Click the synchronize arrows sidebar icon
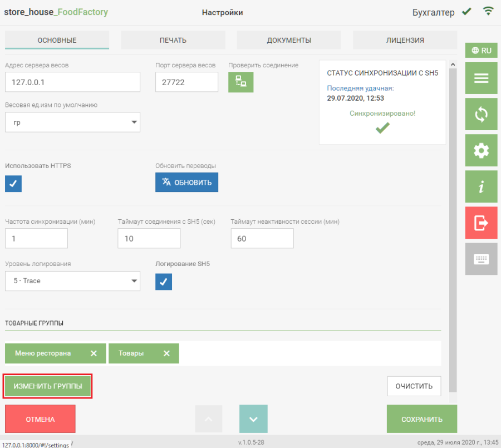501x448 pixels. (x=481, y=114)
